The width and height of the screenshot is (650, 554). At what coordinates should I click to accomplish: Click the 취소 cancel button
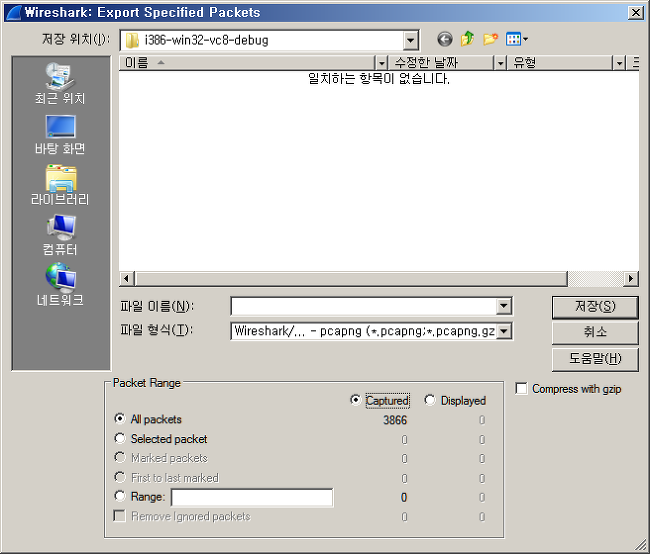point(595,333)
